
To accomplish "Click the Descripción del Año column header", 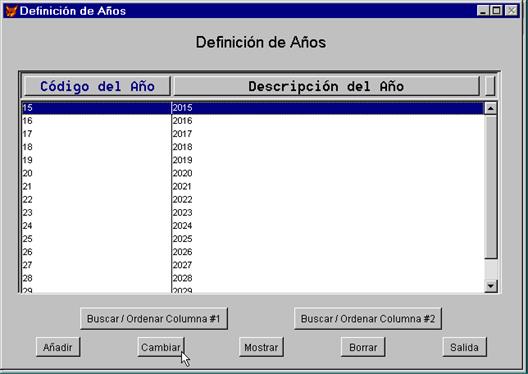I will pyautogui.click(x=326, y=86).
